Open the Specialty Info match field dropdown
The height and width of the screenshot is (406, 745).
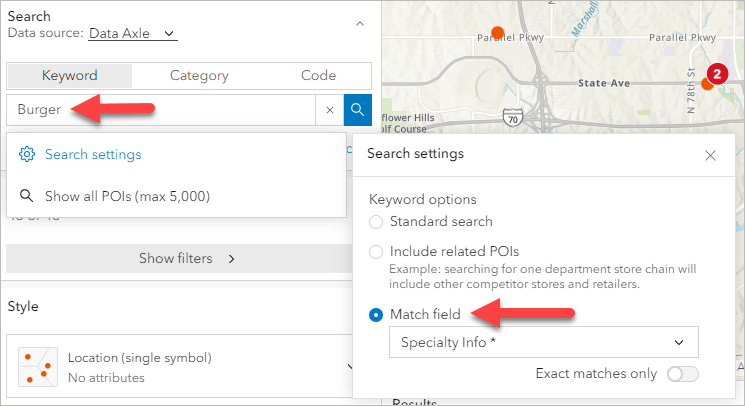click(x=544, y=342)
